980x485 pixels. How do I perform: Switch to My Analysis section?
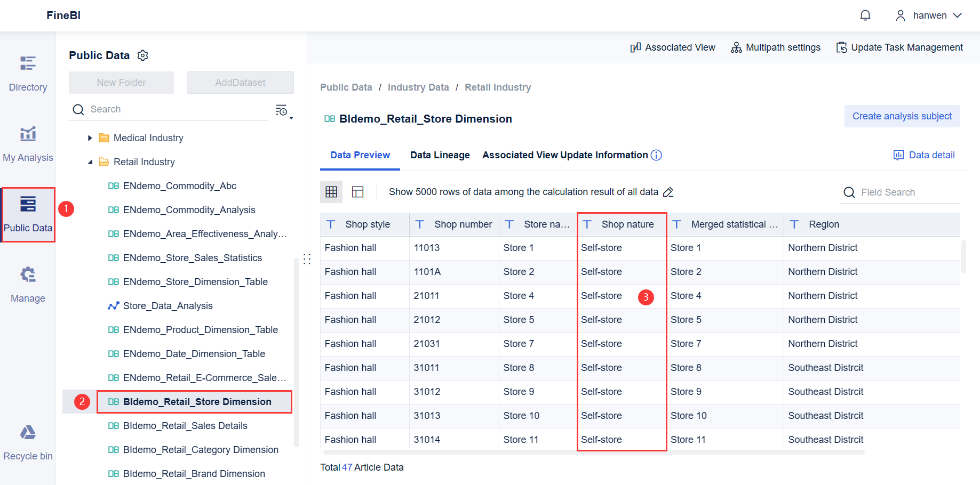[x=27, y=143]
